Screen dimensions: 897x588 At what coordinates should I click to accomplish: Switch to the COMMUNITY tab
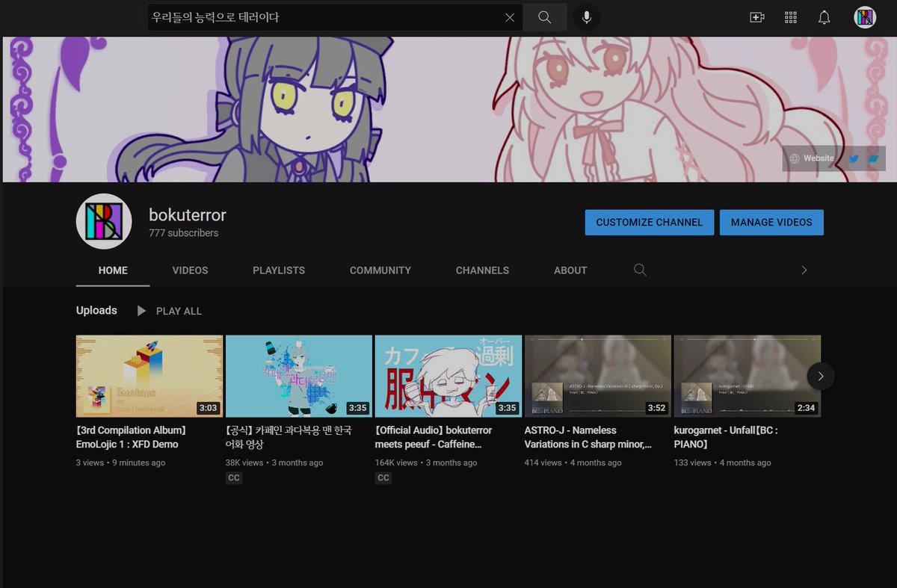tap(380, 270)
